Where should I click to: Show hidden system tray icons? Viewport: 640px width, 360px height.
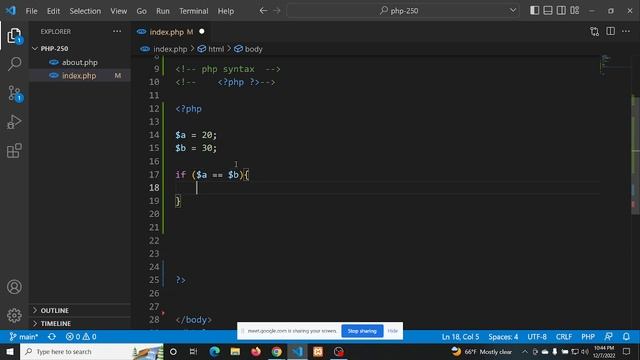tap(524, 351)
